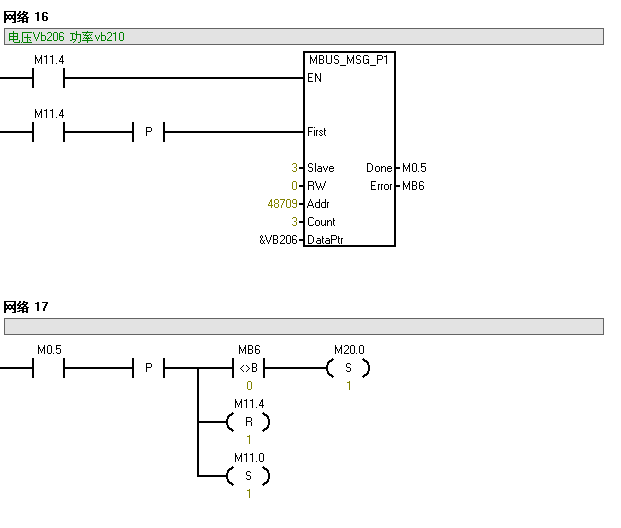
Task: Click the M0.5 contact in network 17
Action: 49,368
